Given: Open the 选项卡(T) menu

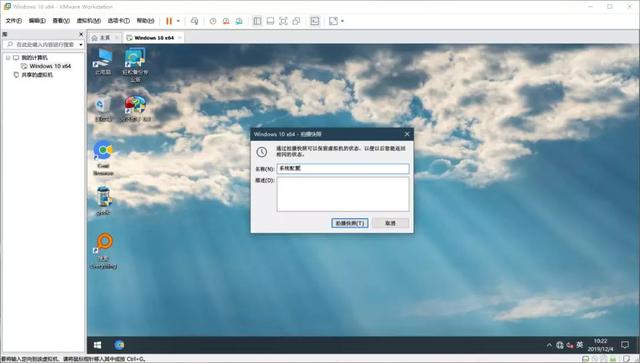Looking at the screenshot, I should coord(118,21).
